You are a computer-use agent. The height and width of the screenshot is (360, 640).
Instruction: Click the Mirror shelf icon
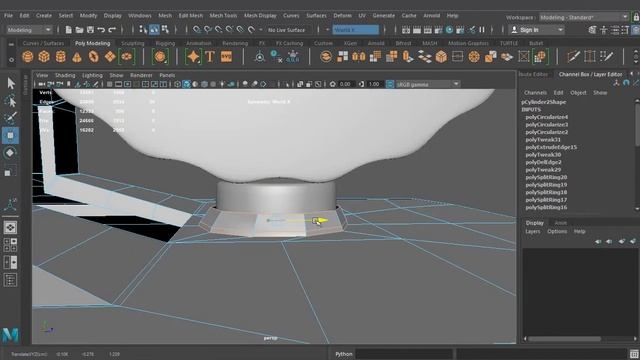(x=359, y=56)
